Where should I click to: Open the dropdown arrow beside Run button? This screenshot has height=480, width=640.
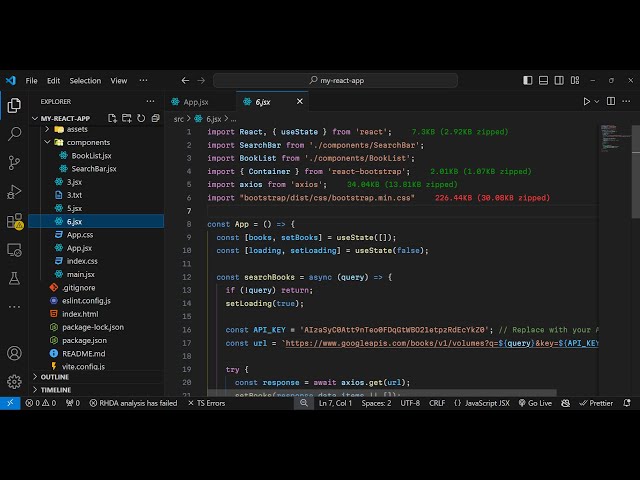(x=599, y=101)
